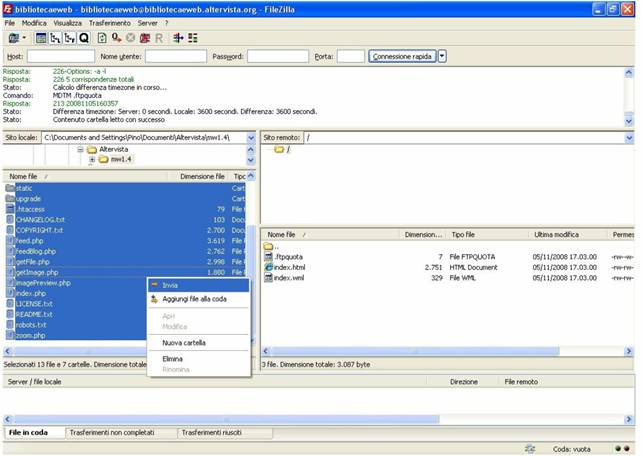This screenshot has height=456, width=642.
Task: Switch to Trasferimenti riusciti tab
Action: pyautogui.click(x=225, y=433)
